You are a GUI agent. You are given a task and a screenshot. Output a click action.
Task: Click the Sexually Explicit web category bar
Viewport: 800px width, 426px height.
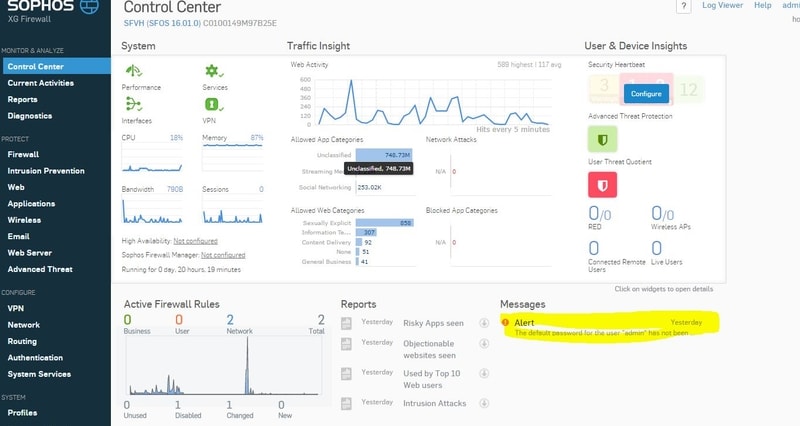(x=385, y=223)
